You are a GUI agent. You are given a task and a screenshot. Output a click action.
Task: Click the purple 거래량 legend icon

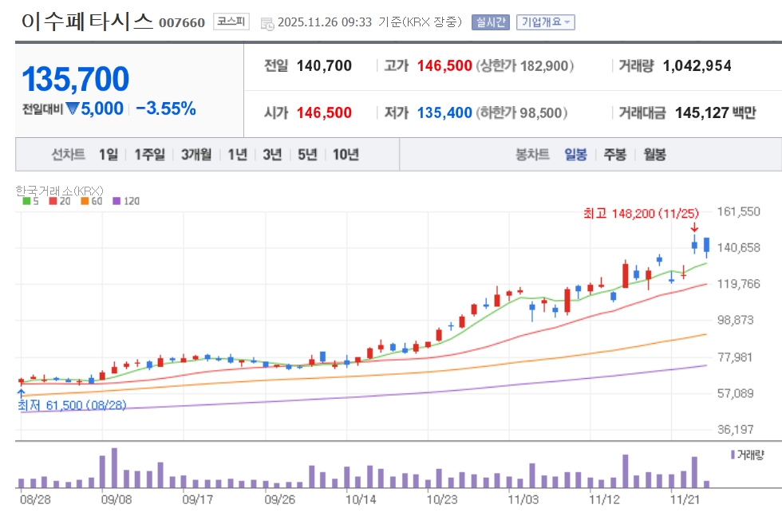[x=733, y=454]
